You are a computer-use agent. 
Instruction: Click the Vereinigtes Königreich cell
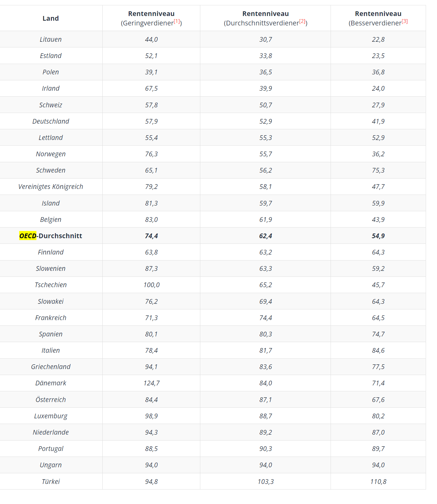[x=51, y=186]
